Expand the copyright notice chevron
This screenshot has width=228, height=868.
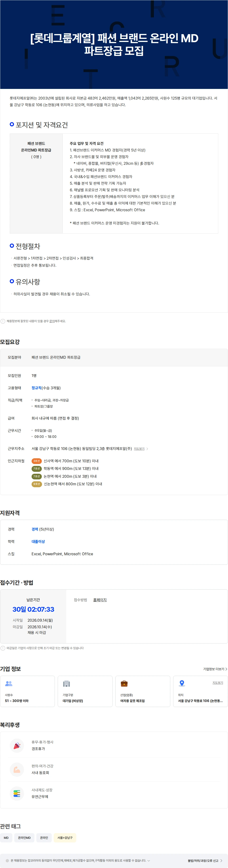[149, 861]
